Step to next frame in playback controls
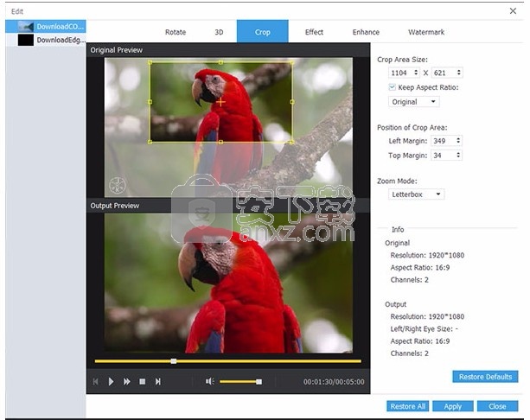The image size is (530, 420). tap(158, 381)
